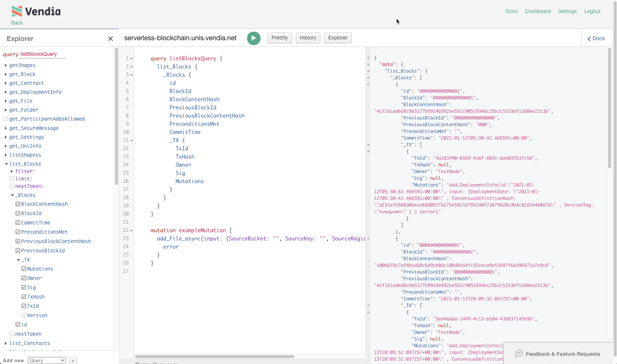The image size is (617, 364).
Task: Click the Vendia logo
Action: pos(36,12)
